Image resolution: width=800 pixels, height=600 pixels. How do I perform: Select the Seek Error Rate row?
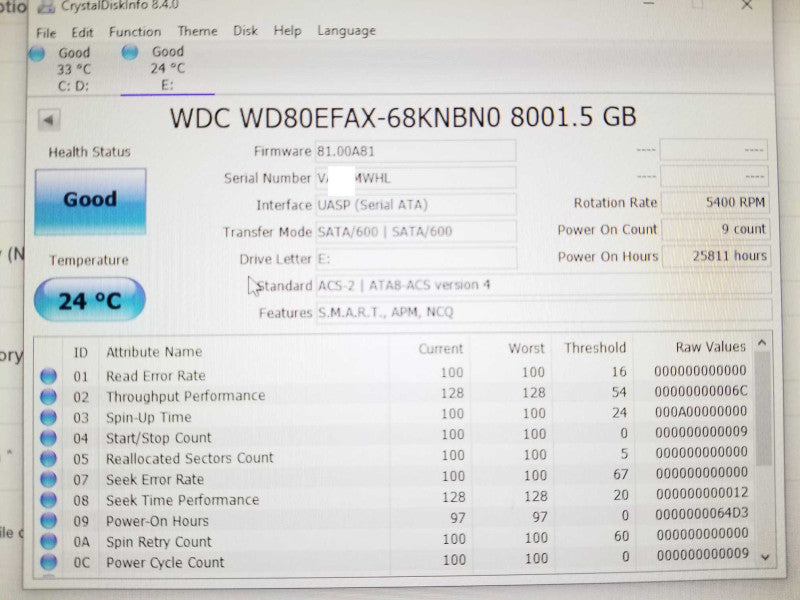[x=394, y=477]
